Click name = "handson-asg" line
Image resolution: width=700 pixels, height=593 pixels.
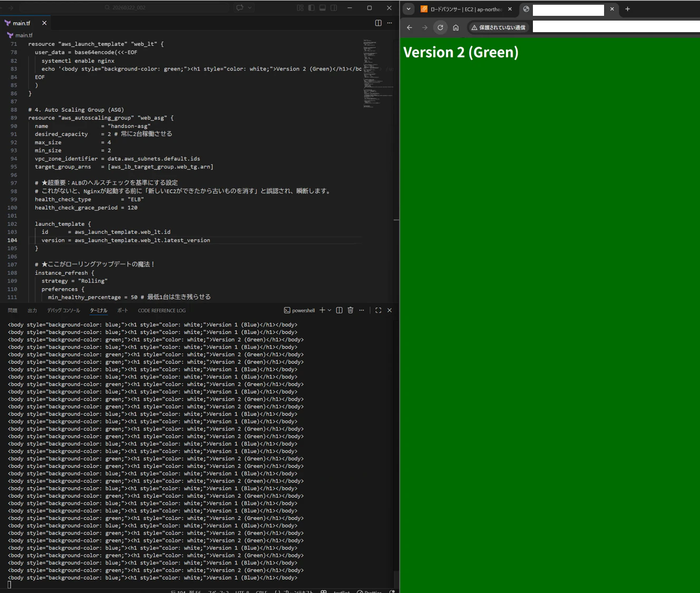[93, 126]
